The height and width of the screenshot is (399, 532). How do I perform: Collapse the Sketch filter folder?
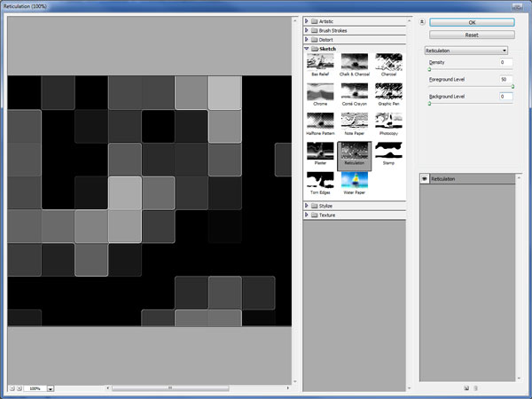(x=308, y=49)
